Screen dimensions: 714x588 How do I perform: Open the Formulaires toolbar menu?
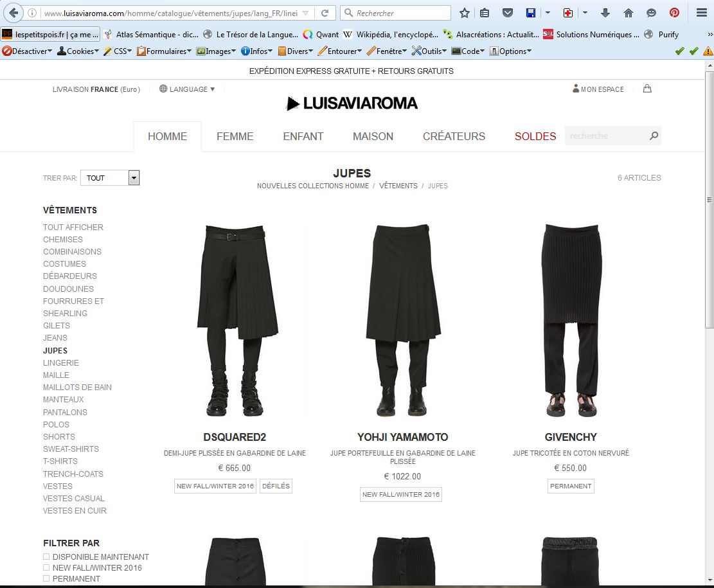[x=164, y=51]
